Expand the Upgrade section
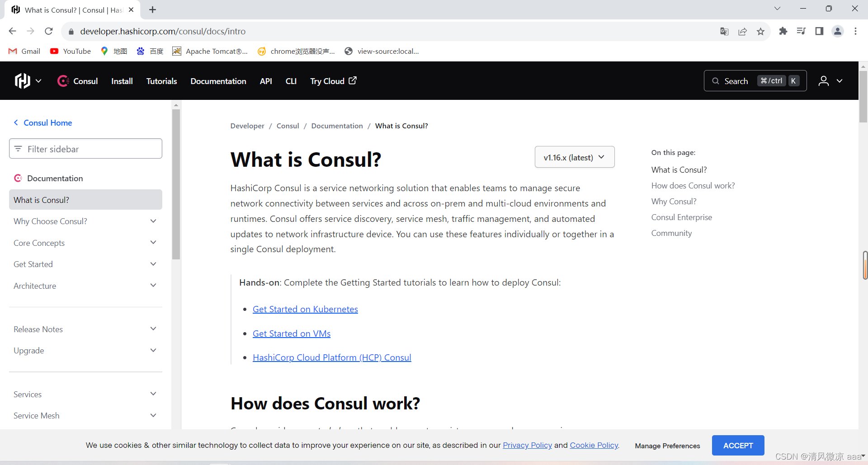This screenshot has width=868, height=465. click(85, 350)
